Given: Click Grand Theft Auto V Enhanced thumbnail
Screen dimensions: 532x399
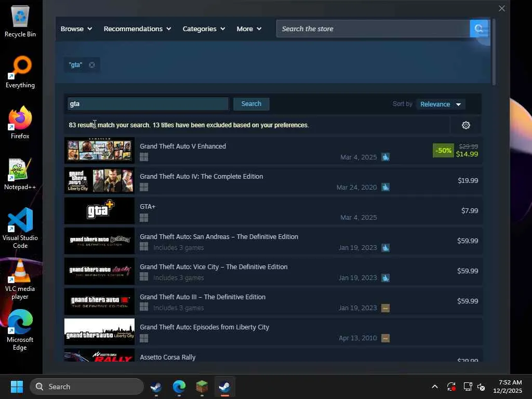Looking at the screenshot, I should pos(99,150).
